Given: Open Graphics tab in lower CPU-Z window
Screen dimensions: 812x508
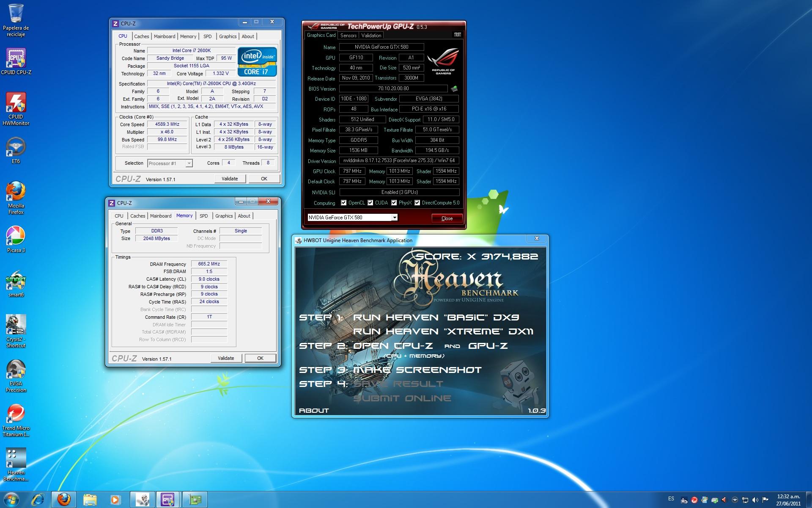Looking at the screenshot, I should [224, 216].
